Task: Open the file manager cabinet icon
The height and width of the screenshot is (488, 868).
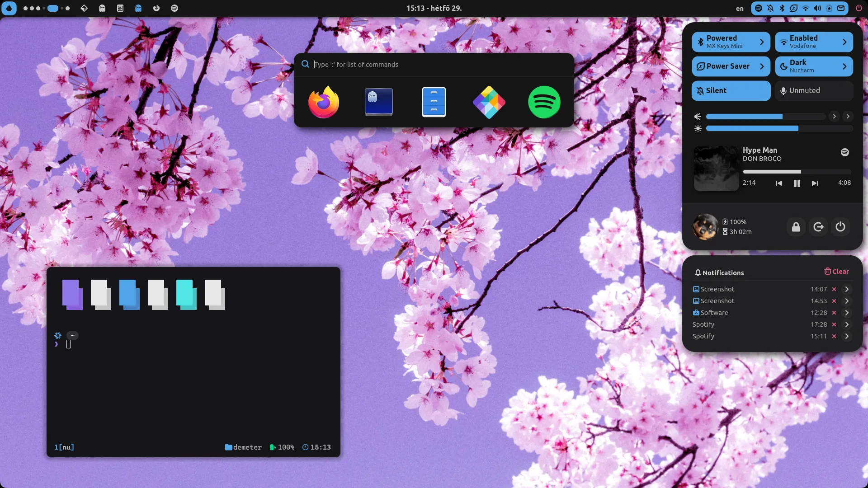Action: 434,102
